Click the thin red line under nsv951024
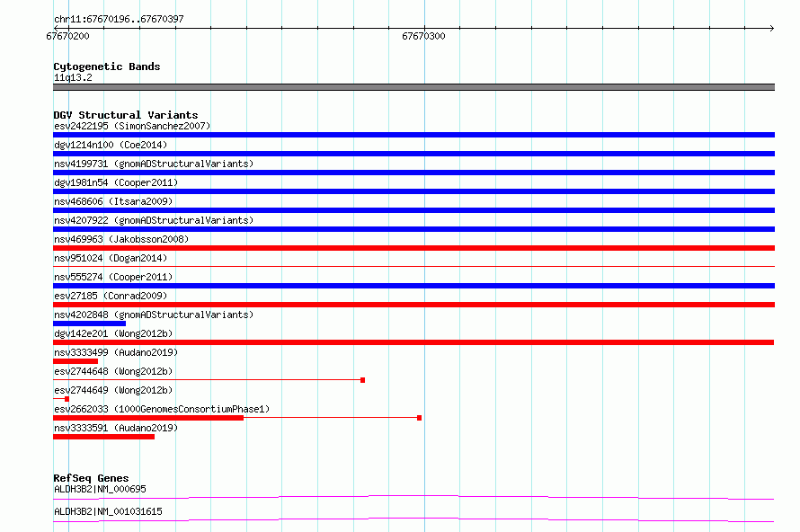 coord(413,266)
